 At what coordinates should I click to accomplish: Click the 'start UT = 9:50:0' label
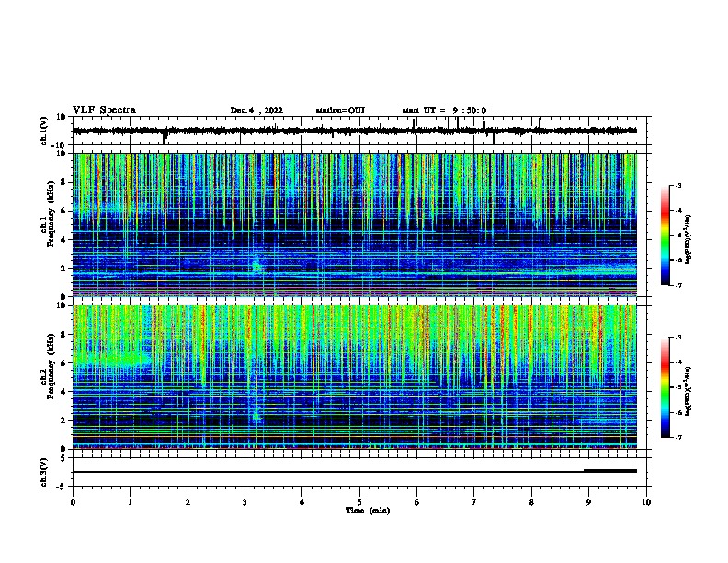click(x=444, y=110)
